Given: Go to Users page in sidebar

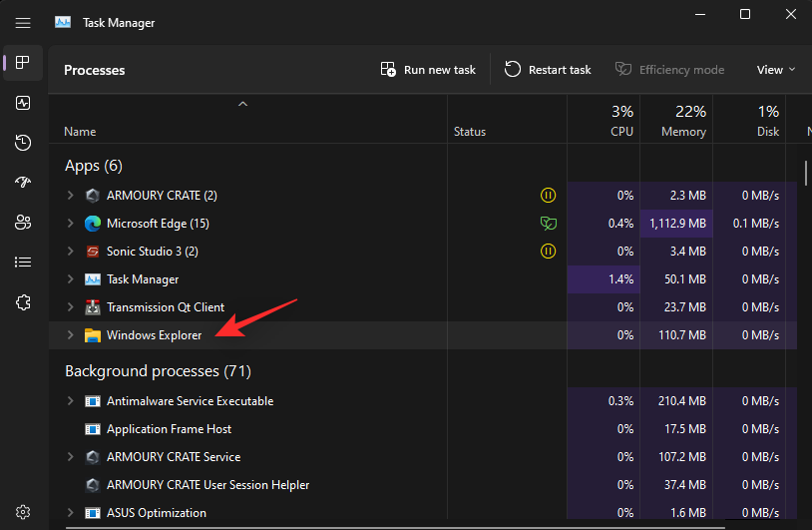Looking at the screenshot, I should click(x=23, y=223).
